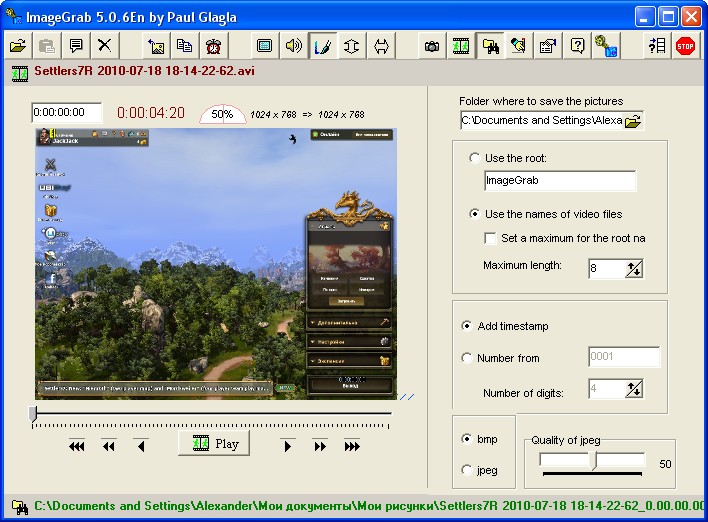Click the open video file icon
Image resolution: width=708 pixels, height=522 pixels.
[18, 46]
